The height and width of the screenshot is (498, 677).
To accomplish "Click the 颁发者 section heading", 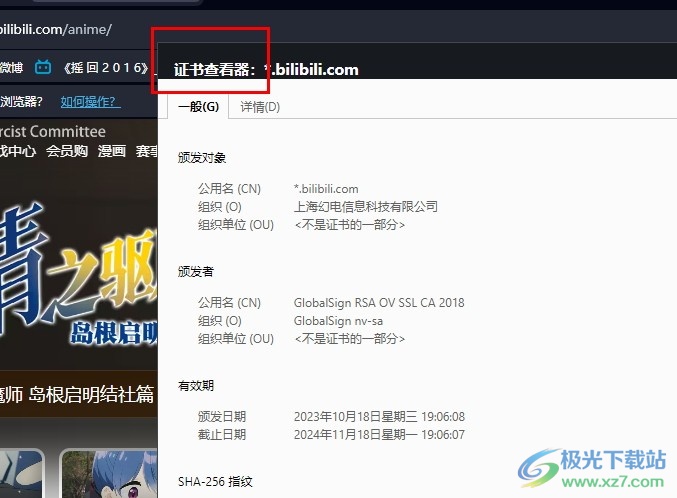I will pyautogui.click(x=196, y=272).
